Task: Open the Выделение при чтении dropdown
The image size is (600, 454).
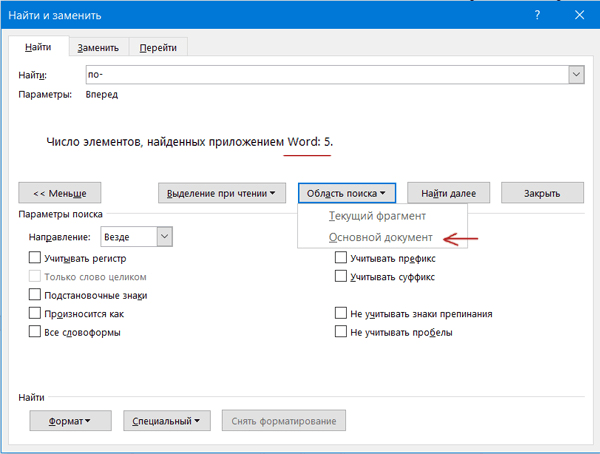Action: 223,193
